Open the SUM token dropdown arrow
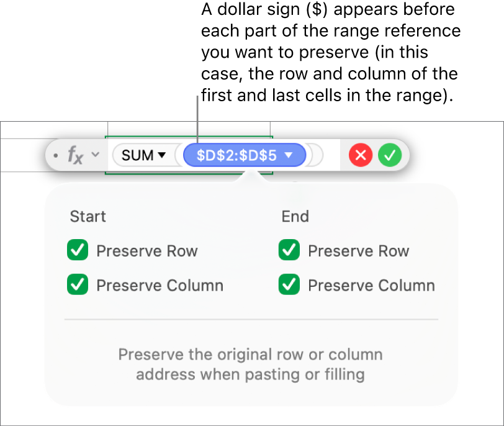 coord(163,155)
